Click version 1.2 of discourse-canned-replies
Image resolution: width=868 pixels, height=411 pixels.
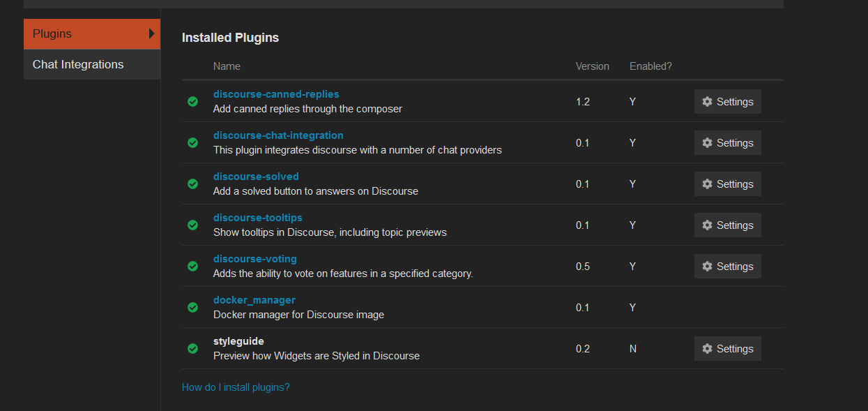[x=583, y=102]
